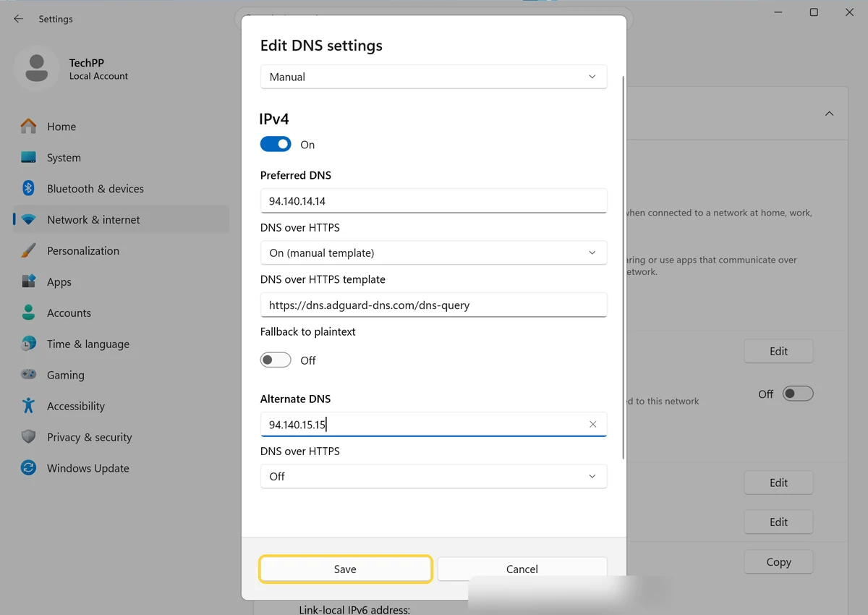The height and width of the screenshot is (615, 868).
Task: Click the Accounts person icon
Action: (x=28, y=313)
